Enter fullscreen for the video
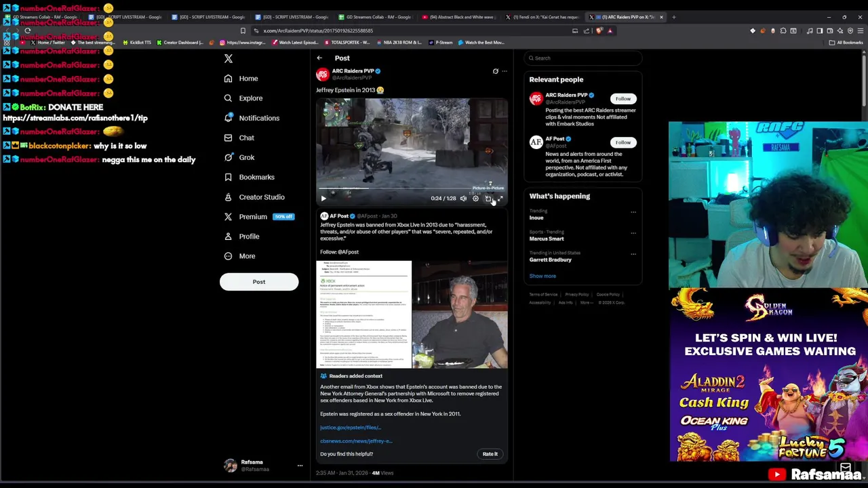 coord(500,199)
